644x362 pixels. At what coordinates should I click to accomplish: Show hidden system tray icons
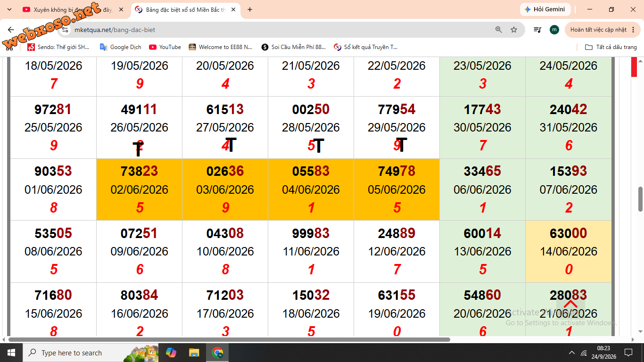pyautogui.click(x=572, y=353)
